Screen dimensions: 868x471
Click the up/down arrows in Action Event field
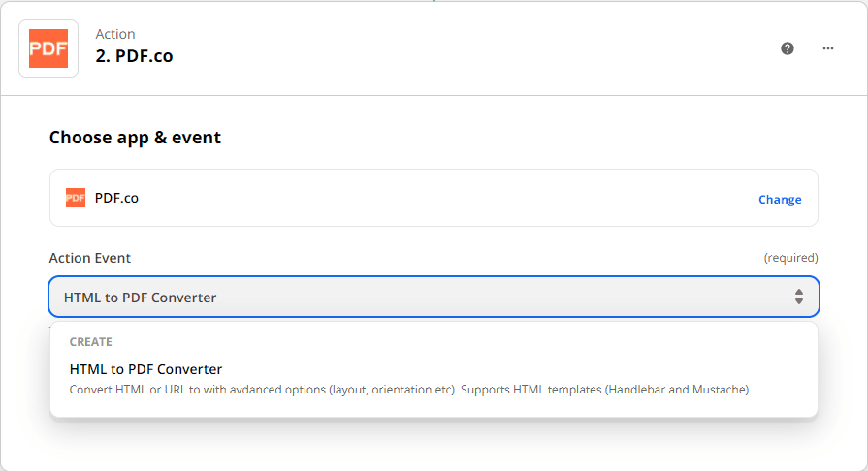[x=798, y=297]
